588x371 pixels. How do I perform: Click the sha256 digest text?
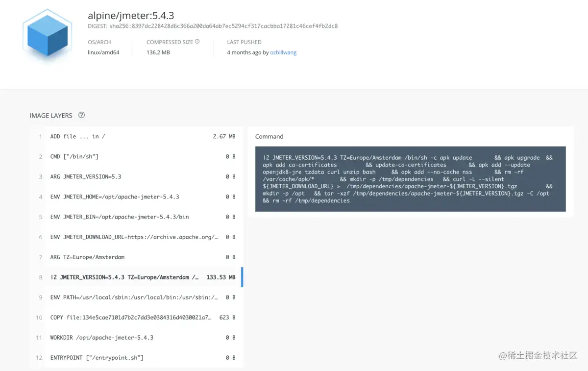(223, 26)
